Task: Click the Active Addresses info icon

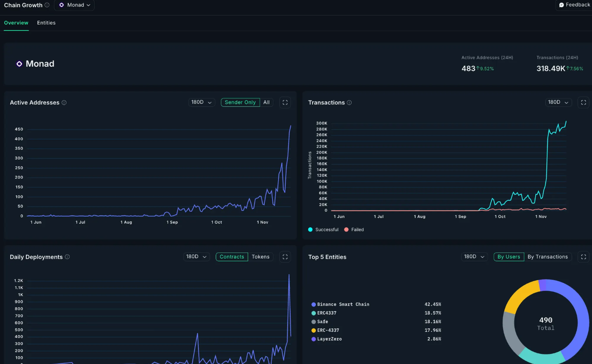Action: click(64, 102)
